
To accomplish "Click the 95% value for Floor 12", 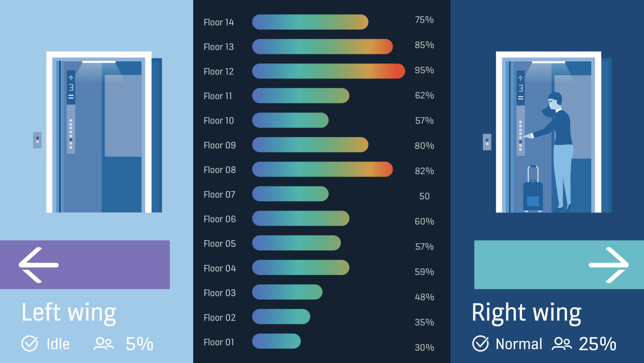I will 424,70.
